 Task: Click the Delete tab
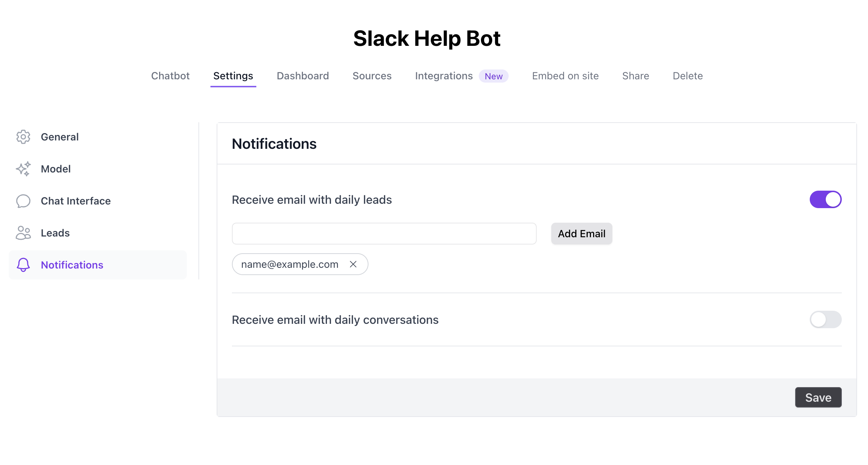[687, 76]
